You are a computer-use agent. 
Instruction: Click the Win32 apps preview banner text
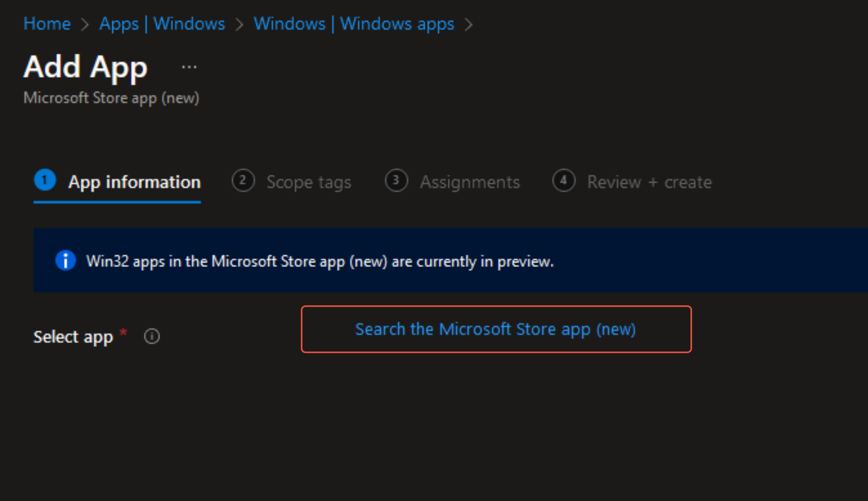(x=320, y=262)
